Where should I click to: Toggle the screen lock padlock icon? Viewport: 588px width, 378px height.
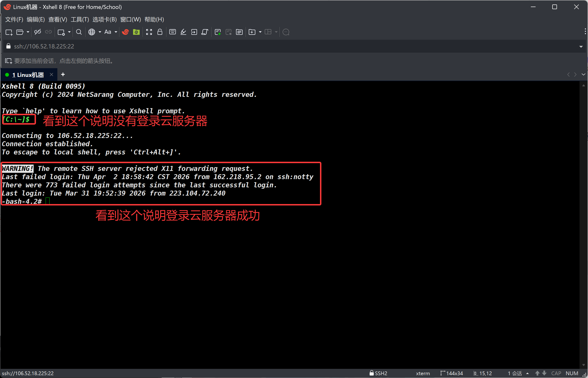coord(160,32)
